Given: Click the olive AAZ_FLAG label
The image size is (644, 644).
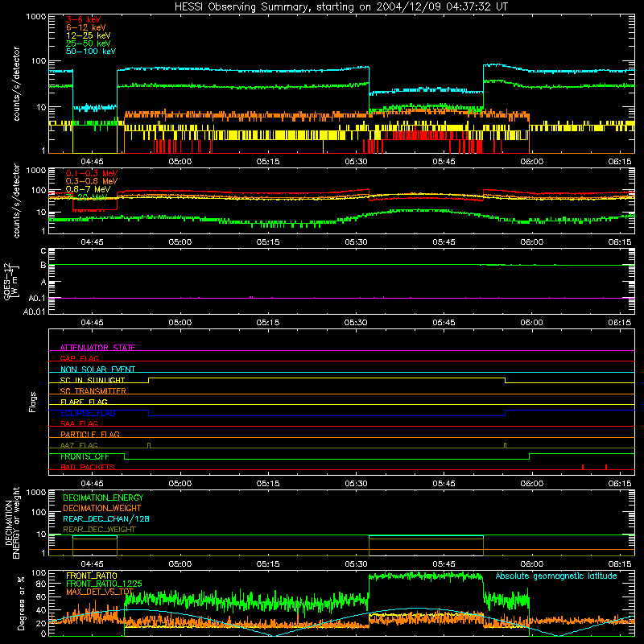Looking at the screenshot, I should (x=79, y=445).
